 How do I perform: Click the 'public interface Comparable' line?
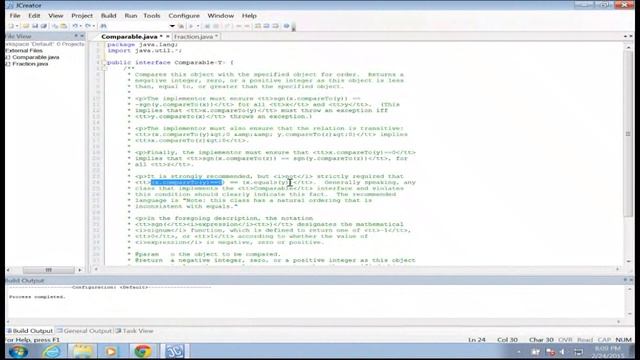pyautogui.click(x=170, y=62)
